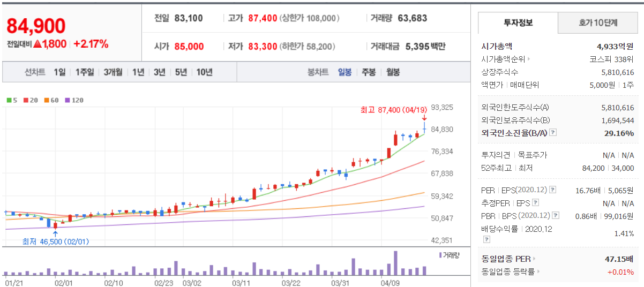644x287 pixels.
Task: Open help icon next to 추정PER EPS
Action: point(535,203)
